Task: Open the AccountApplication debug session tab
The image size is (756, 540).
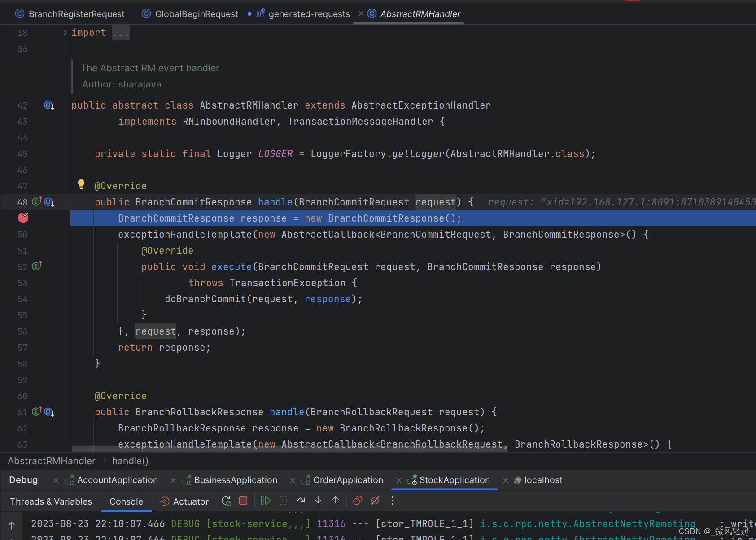Action: tap(111, 480)
